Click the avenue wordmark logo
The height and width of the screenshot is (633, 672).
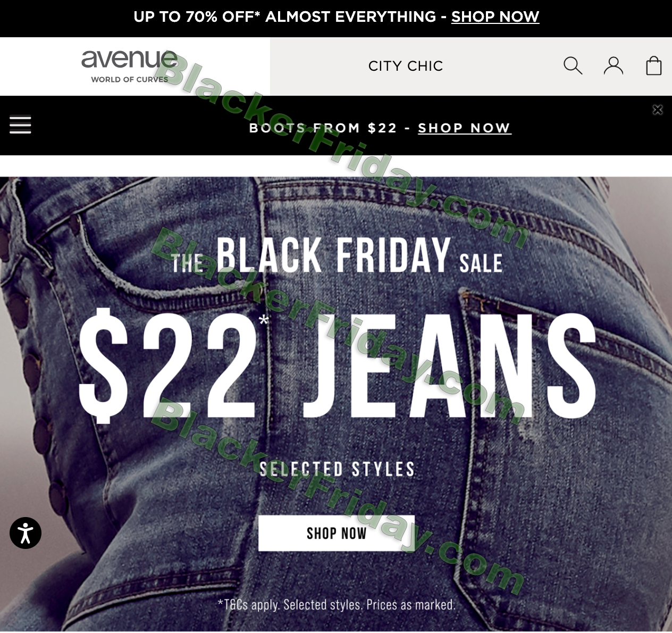point(129,59)
